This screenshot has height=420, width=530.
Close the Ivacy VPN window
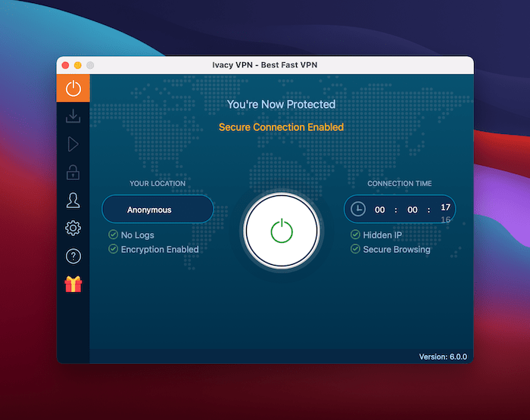point(66,65)
